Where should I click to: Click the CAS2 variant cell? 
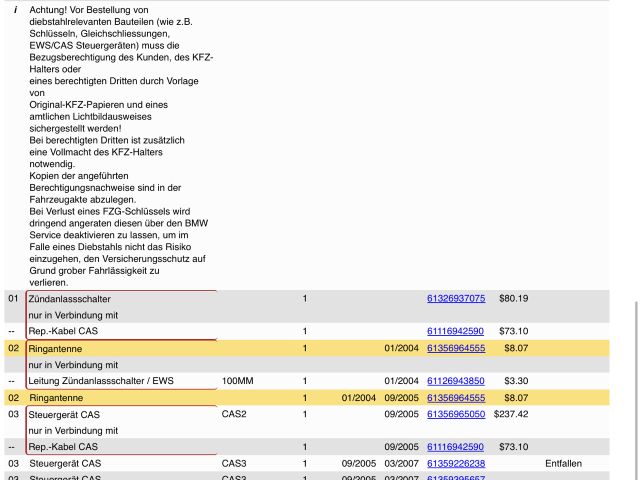click(x=234, y=414)
